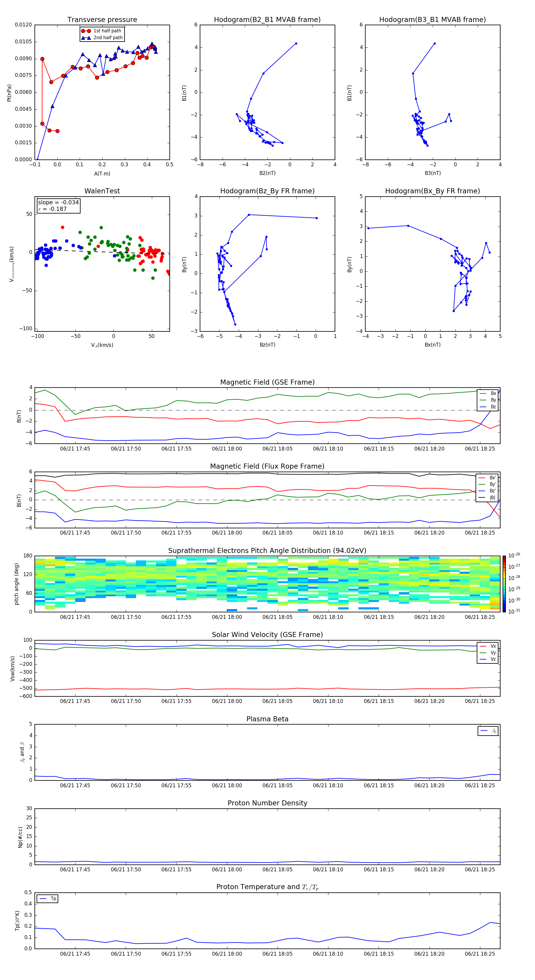The width and height of the screenshot is (535, 980).
Task: Select the βp legend entry in Plasma Beta
Action: (x=488, y=731)
